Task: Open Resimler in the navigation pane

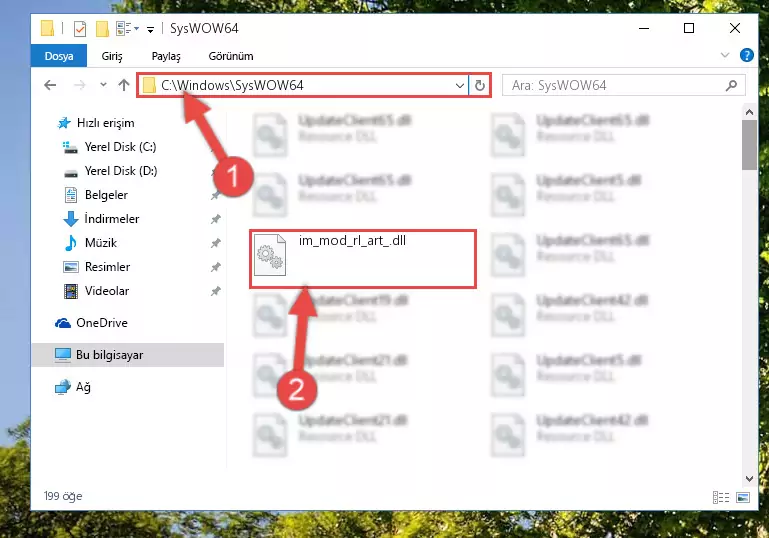Action: [107, 267]
